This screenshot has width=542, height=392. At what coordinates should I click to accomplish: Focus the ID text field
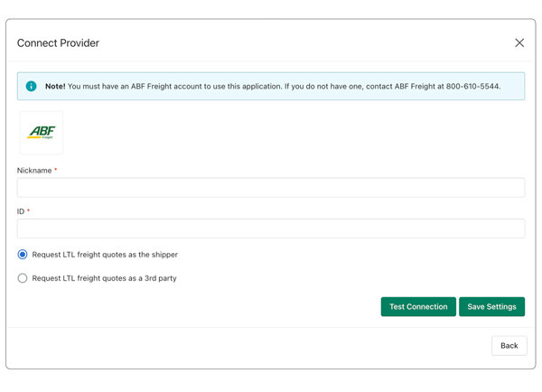click(270, 229)
